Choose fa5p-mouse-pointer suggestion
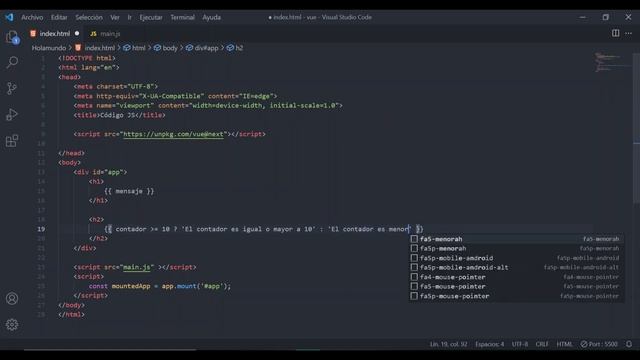Screen dimensions: 640x360 click(x=516, y=296)
